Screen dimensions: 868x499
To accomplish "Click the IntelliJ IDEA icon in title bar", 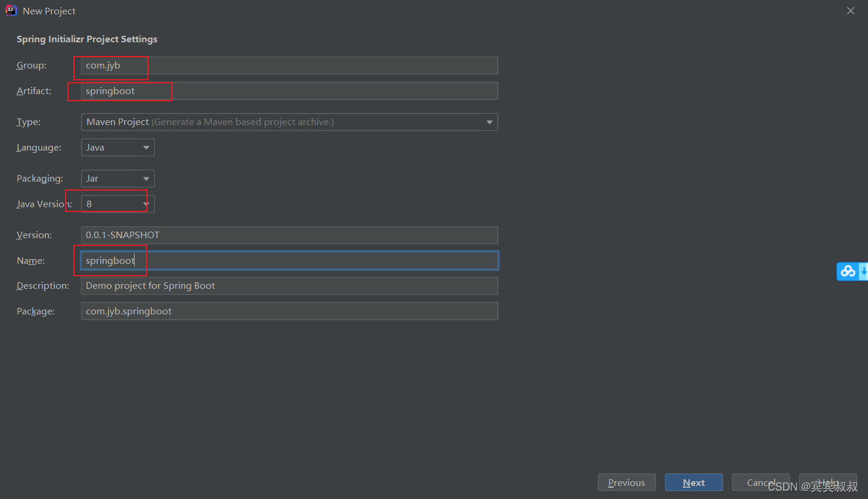I will pyautogui.click(x=11, y=11).
